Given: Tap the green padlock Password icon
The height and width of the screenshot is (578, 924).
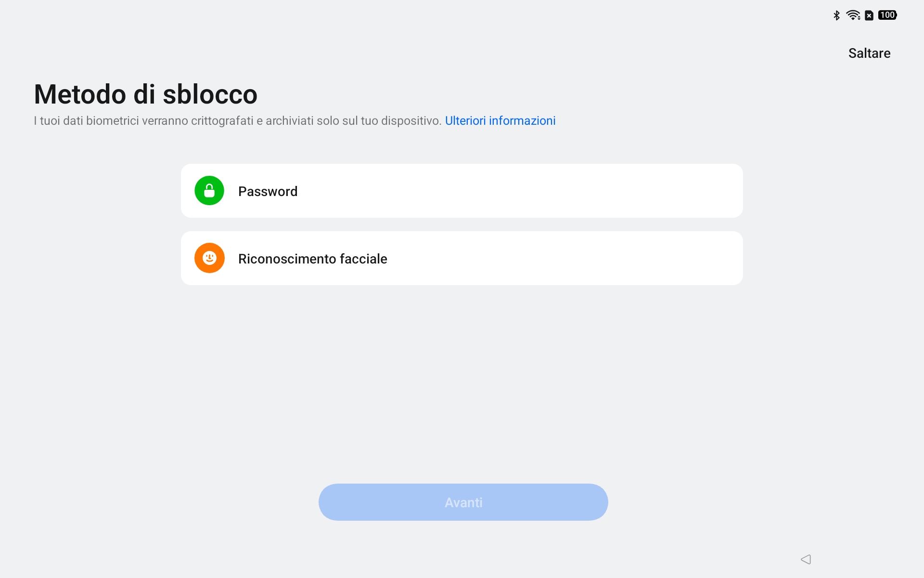Looking at the screenshot, I should pos(209,191).
